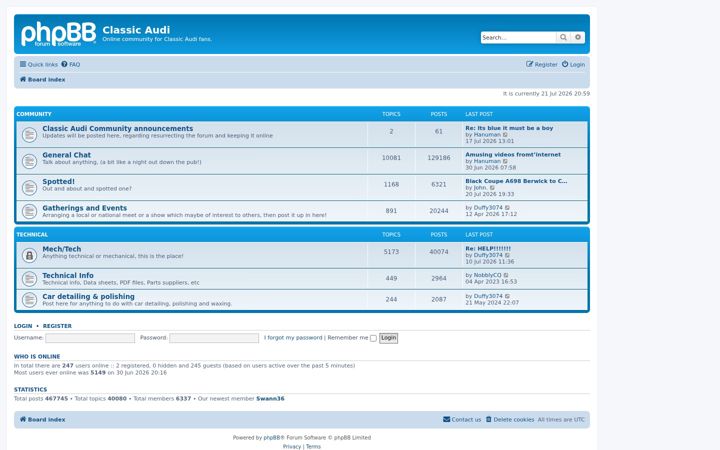View latest post icon in General Chat row
This screenshot has height=450, width=720.
coord(506,161)
